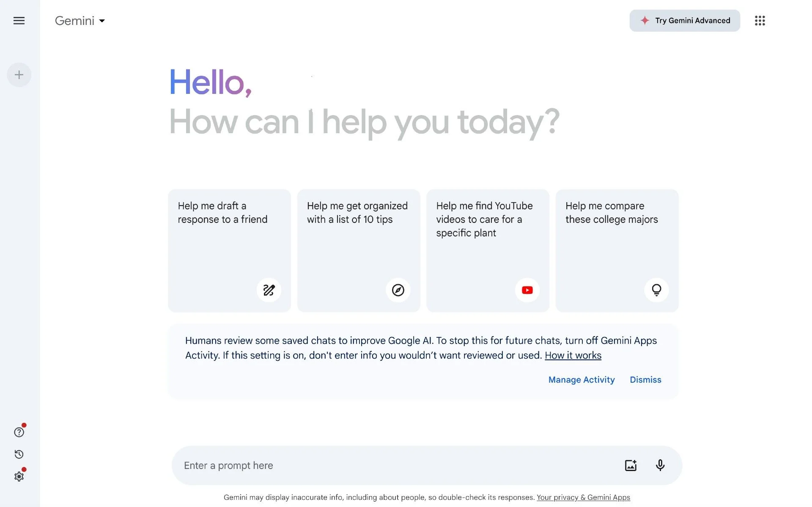Open the Help icon in sidebar
The width and height of the screenshot is (812, 507).
pyautogui.click(x=19, y=432)
